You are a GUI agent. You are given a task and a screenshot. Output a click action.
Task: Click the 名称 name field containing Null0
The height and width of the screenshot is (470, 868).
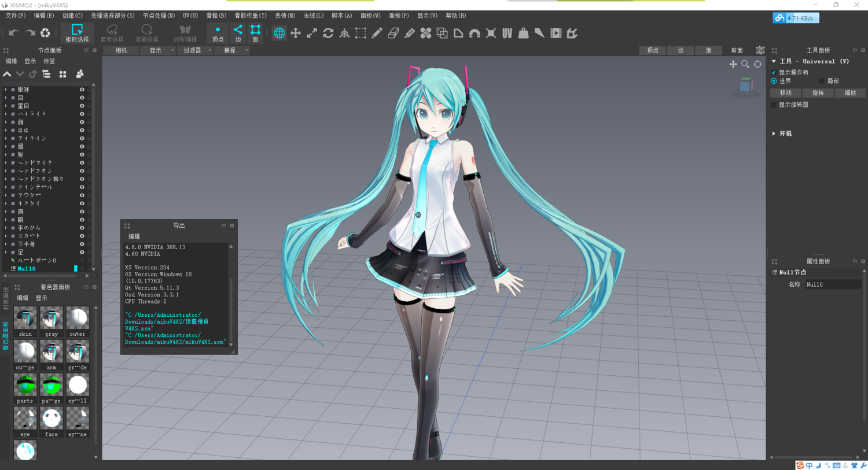(x=833, y=284)
